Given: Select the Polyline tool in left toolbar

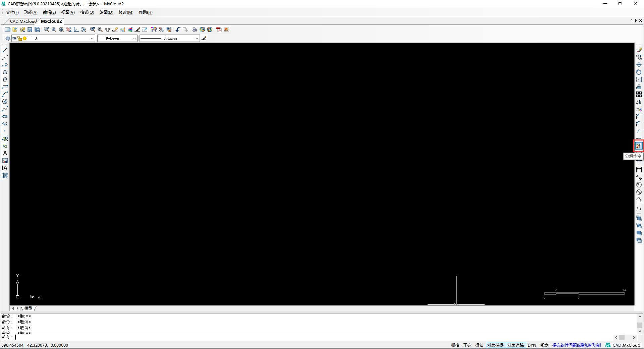Looking at the screenshot, I should [x=5, y=65].
